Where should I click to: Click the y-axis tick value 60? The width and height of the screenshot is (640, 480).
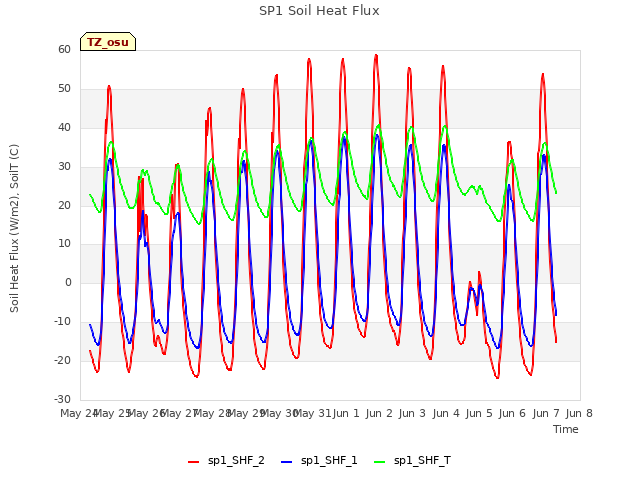[x=64, y=49]
